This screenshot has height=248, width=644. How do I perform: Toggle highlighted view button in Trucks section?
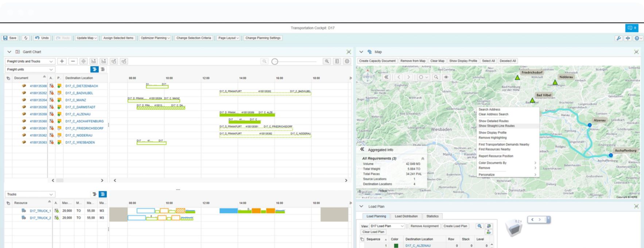point(103,194)
